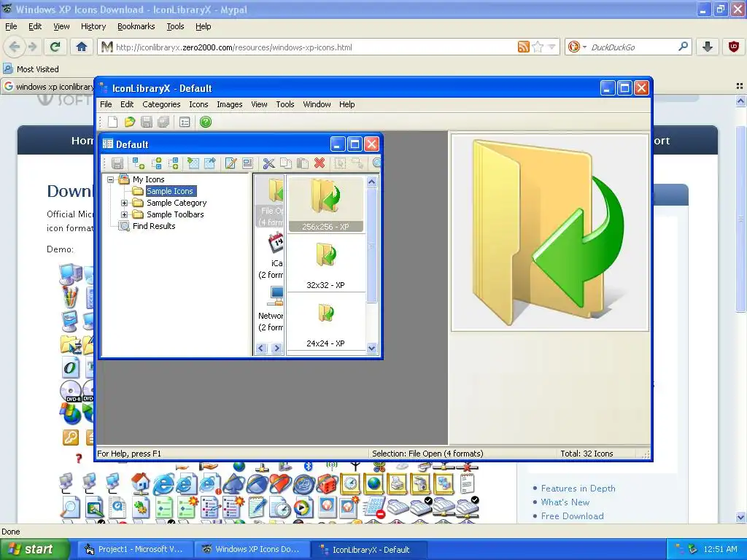The height and width of the screenshot is (560, 747).
Task: Open the Images menu
Action: point(230,104)
